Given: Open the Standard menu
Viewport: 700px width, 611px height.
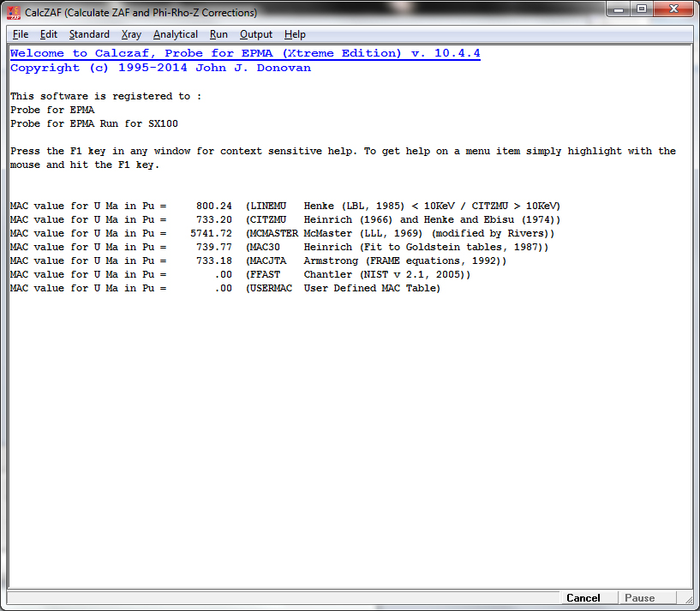Looking at the screenshot, I should coord(89,34).
